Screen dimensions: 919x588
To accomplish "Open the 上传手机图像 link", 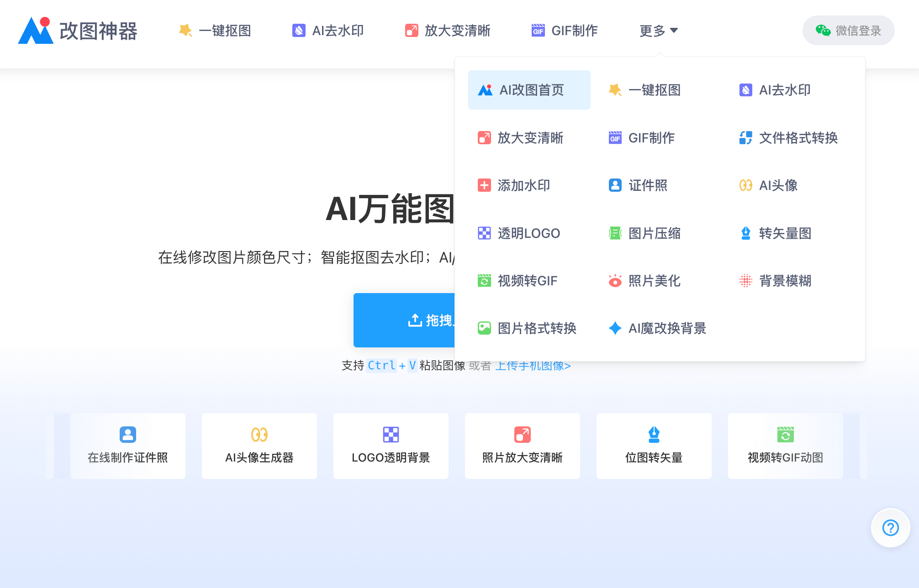I will pyautogui.click(x=532, y=365).
